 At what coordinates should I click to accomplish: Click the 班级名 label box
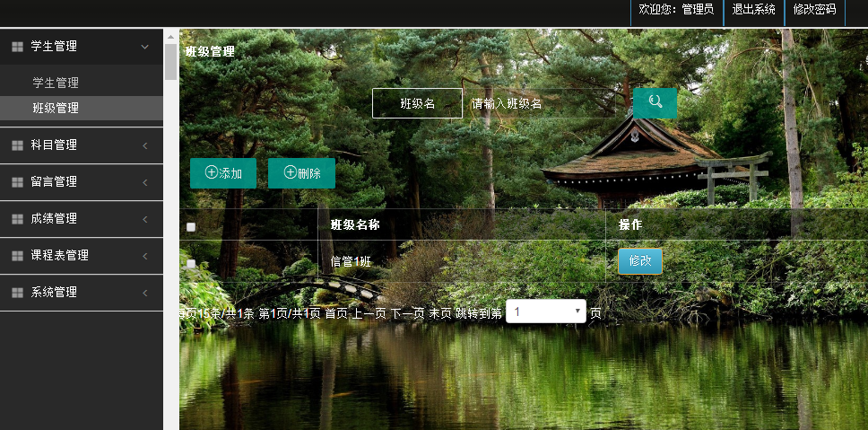pos(417,103)
